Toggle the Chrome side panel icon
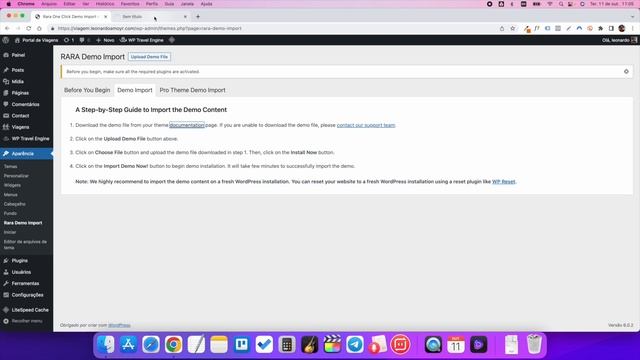 pyautogui.click(x=611, y=29)
